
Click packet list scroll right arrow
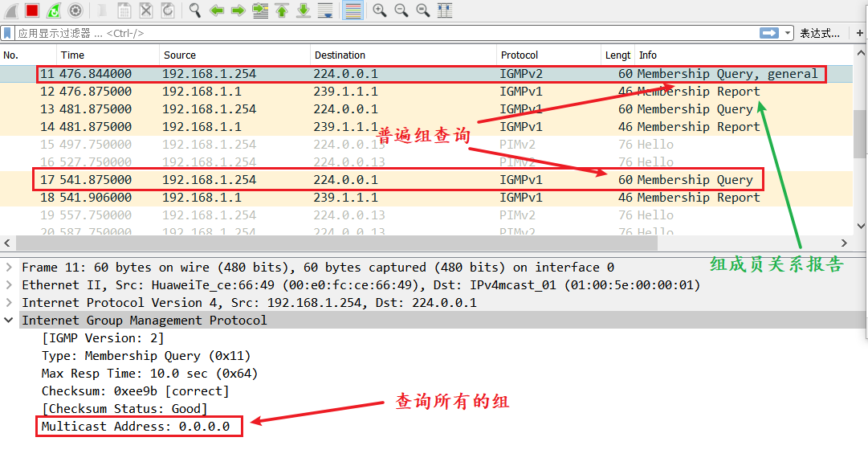tap(844, 243)
